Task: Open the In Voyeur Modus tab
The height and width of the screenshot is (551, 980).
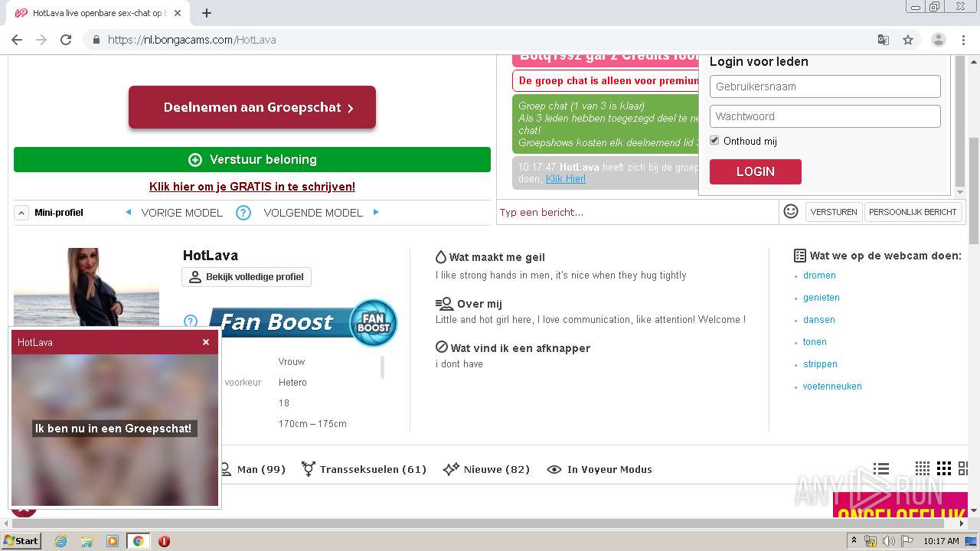Action: [x=600, y=469]
